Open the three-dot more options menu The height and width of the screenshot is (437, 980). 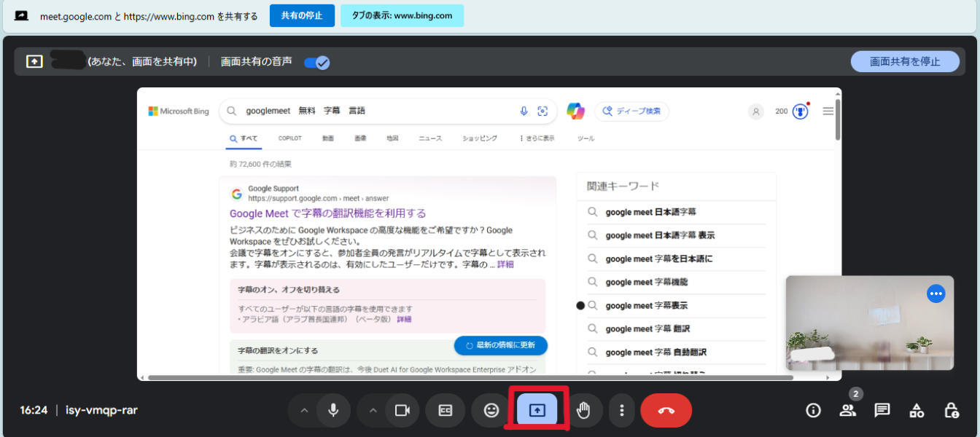(622, 410)
